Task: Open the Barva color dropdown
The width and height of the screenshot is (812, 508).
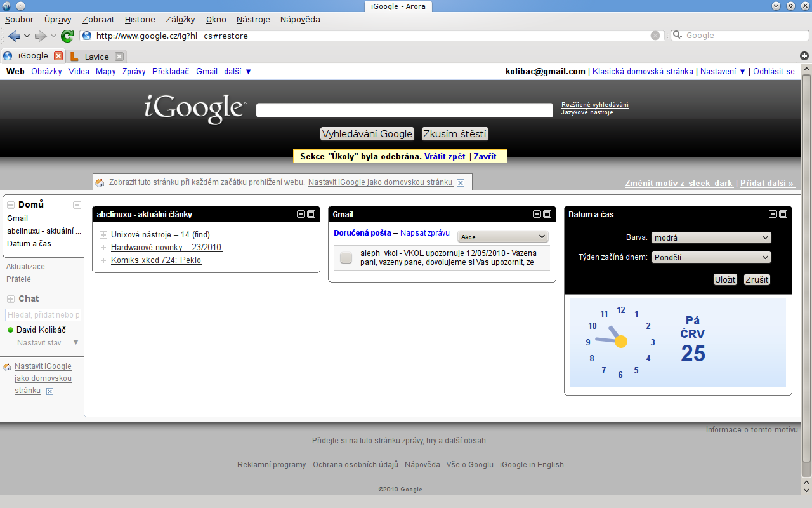Action: pos(710,237)
